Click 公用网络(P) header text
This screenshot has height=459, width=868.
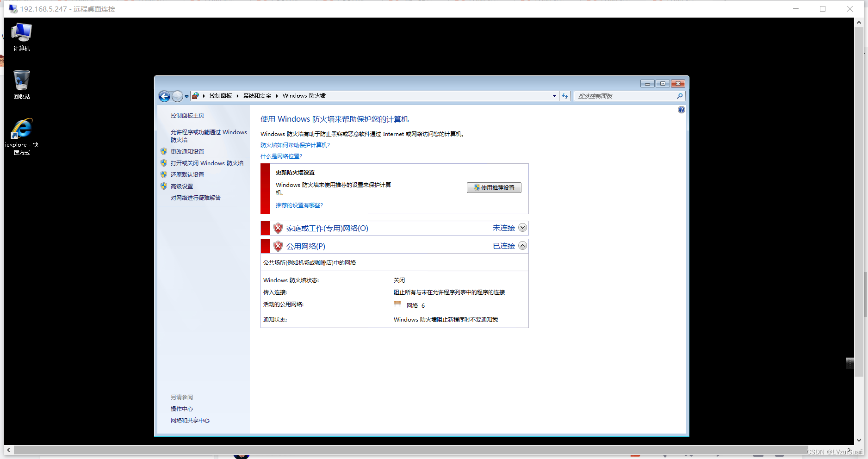pyautogui.click(x=305, y=246)
